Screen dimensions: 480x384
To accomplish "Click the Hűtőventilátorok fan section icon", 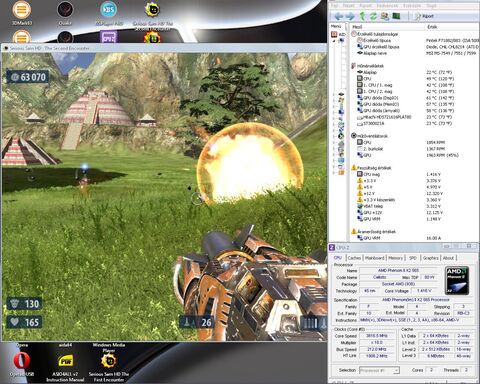I will pyautogui.click(x=354, y=136).
